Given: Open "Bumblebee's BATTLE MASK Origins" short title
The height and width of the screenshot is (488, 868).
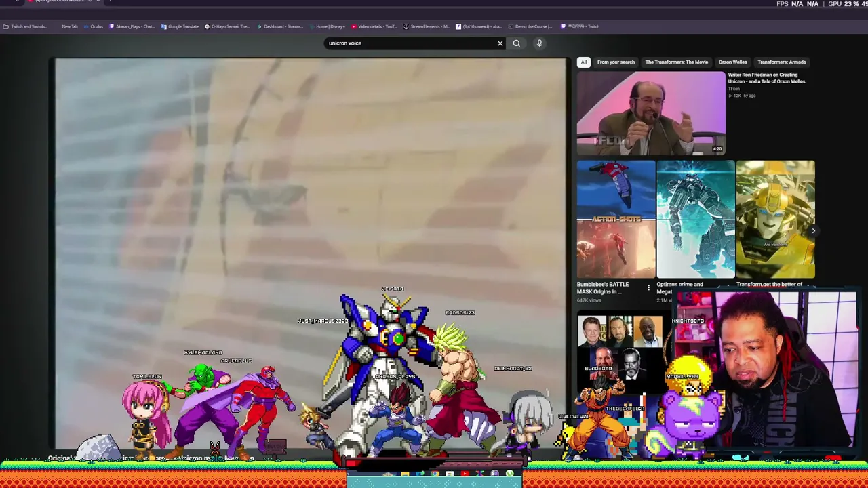Looking at the screenshot, I should pos(603,288).
